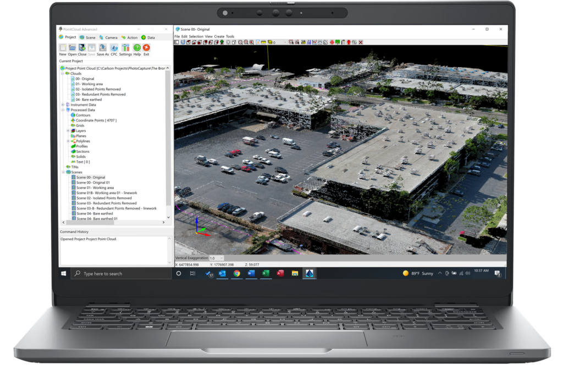The height and width of the screenshot is (392, 563).
Task: Click the yellow measure ruler icon
Action: click(263, 42)
